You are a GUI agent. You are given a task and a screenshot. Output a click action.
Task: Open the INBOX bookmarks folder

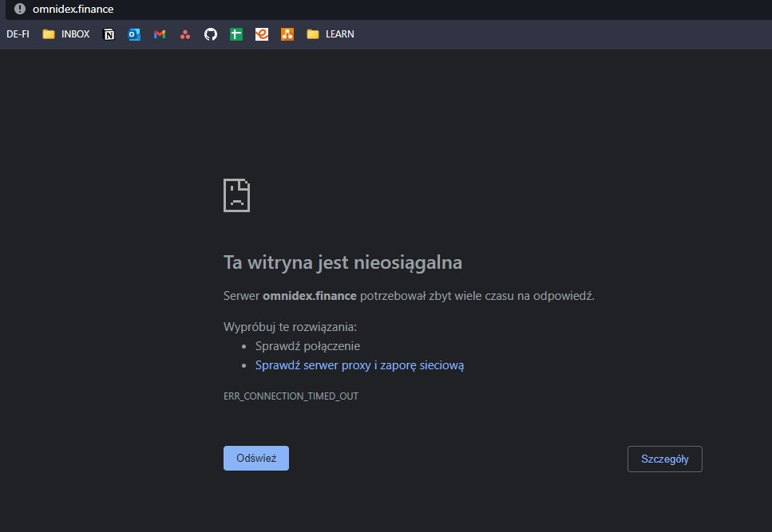pos(66,34)
